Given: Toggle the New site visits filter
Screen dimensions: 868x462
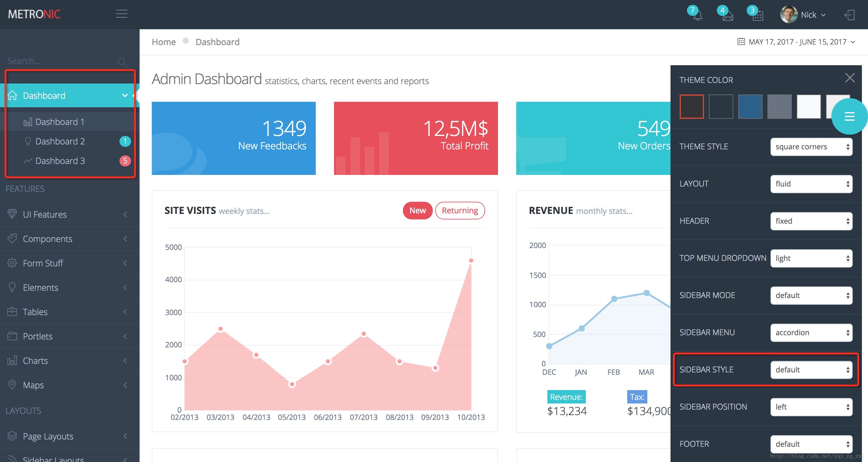Looking at the screenshot, I should click(417, 211).
